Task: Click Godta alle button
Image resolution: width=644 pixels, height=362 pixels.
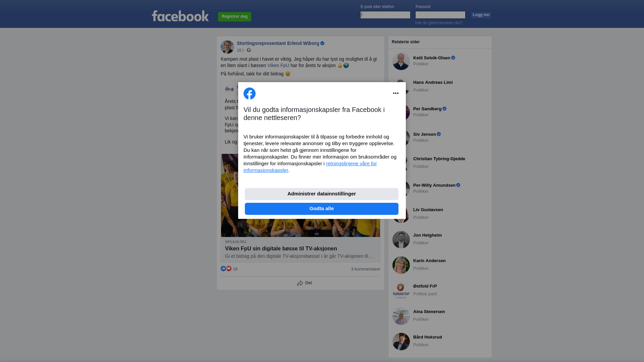Action: [322, 209]
